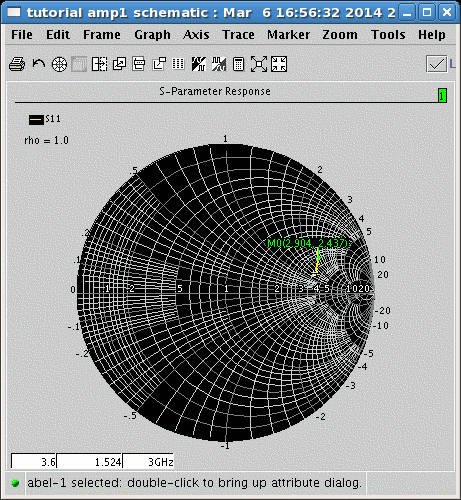This screenshot has height=500, width=461.
Task: Click the zoom fit expand-arrows icon
Action: 259,64
